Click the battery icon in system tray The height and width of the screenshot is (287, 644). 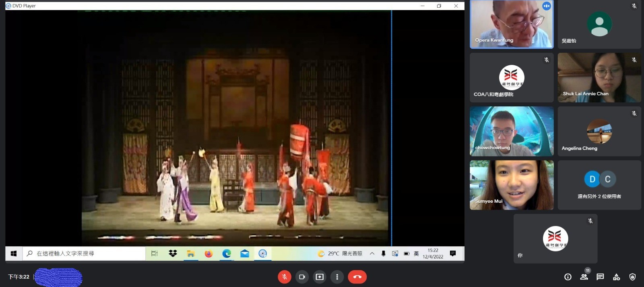click(407, 254)
